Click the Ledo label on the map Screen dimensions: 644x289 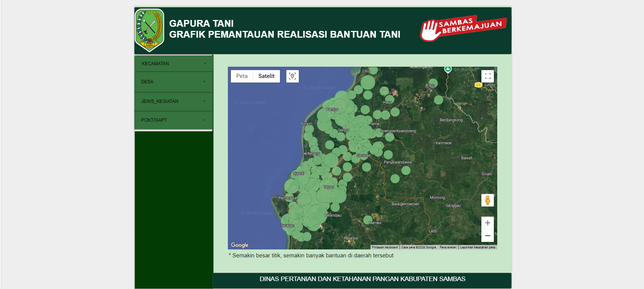pyautogui.click(x=433, y=231)
